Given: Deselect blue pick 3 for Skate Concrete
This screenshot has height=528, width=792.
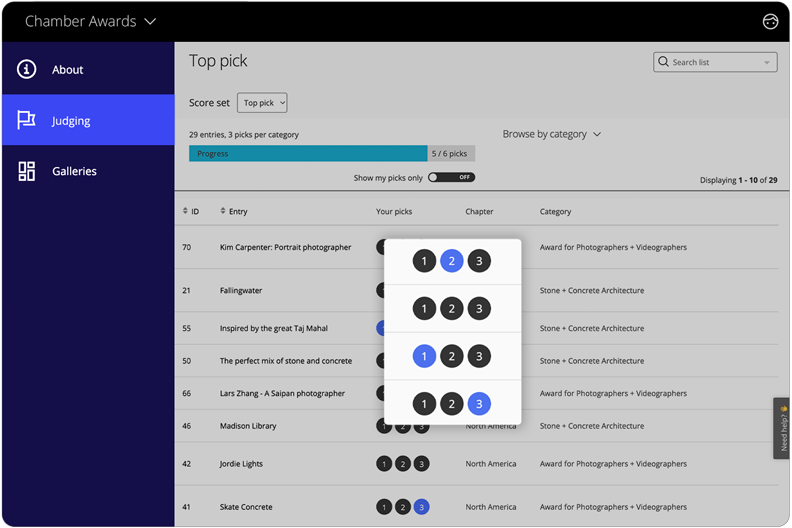Looking at the screenshot, I should [x=421, y=507].
